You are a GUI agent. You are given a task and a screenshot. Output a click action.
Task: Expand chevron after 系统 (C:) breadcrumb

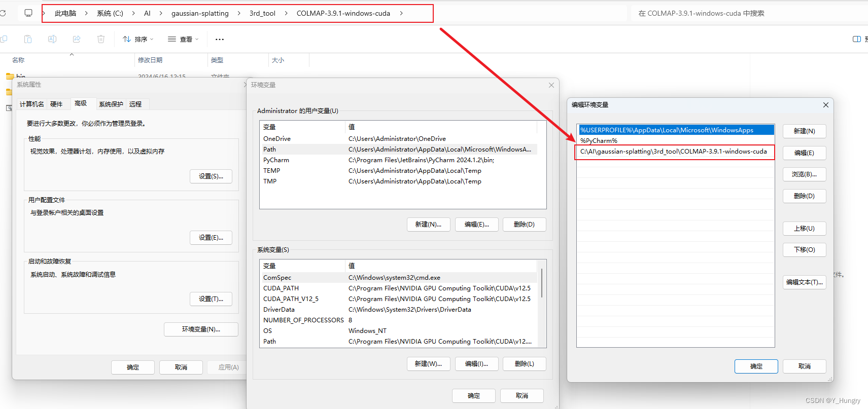[133, 13]
